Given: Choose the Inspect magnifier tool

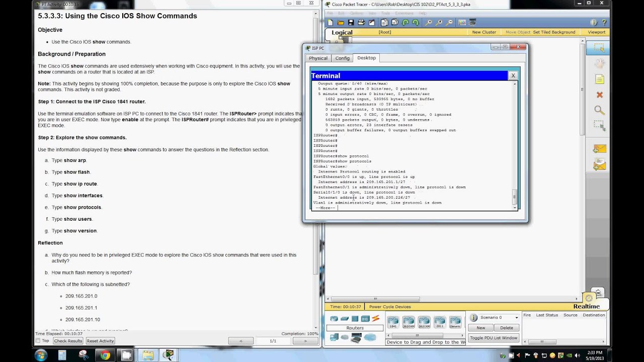Looking at the screenshot, I should 599,110.
